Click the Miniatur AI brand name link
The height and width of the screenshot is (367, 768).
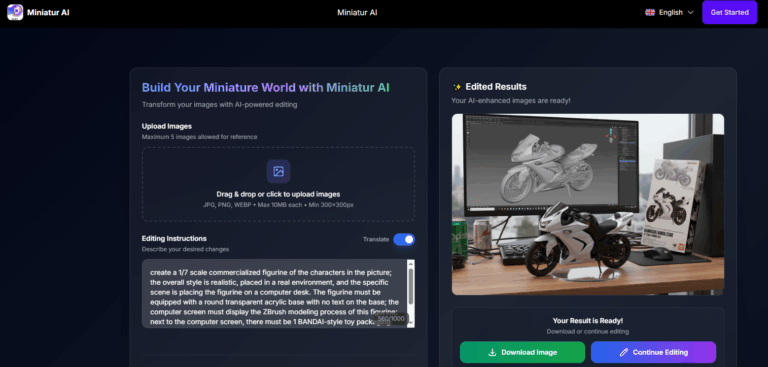tap(48, 13)
